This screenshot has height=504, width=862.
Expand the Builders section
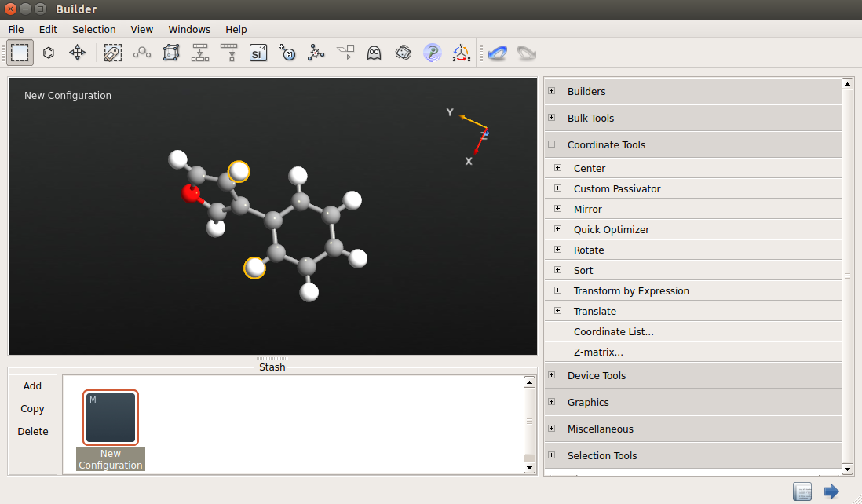click(x=551, y=91)
